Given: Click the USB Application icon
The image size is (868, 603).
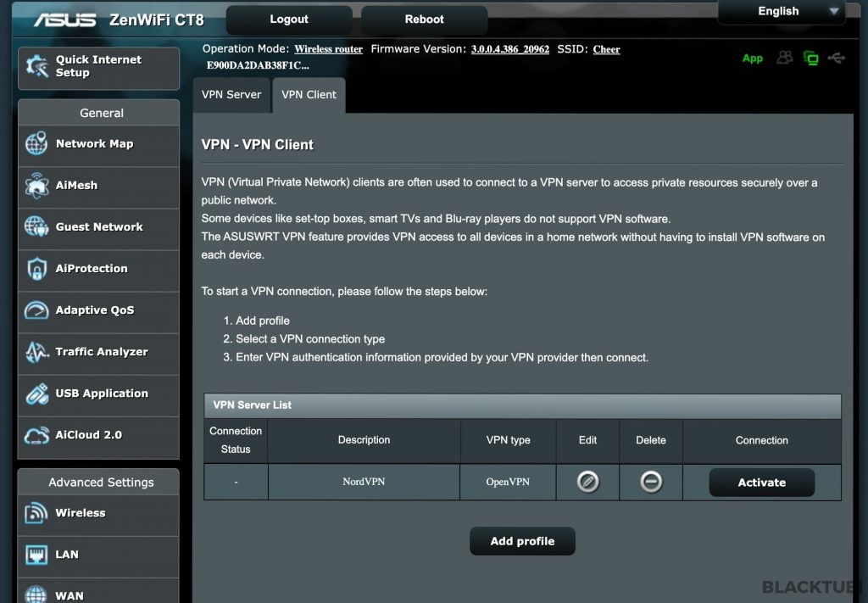Looking at the screenshot, I should click(36, 394).
